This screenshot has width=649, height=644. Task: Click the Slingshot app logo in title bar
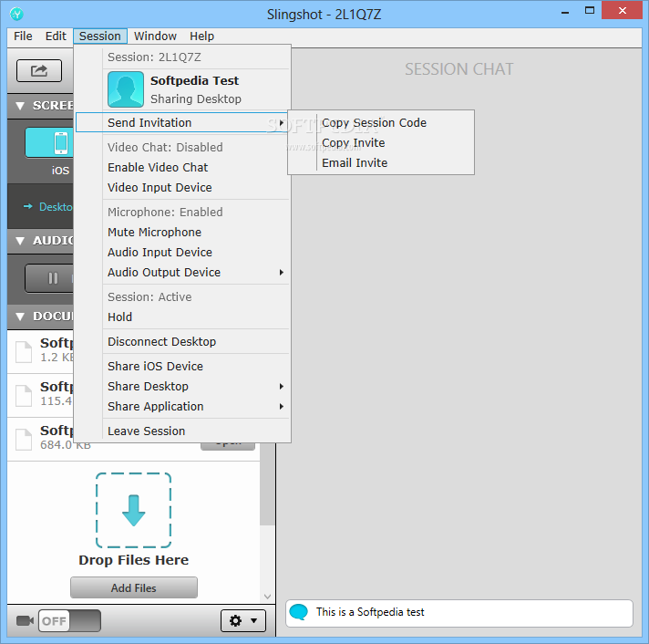[16, 14]
